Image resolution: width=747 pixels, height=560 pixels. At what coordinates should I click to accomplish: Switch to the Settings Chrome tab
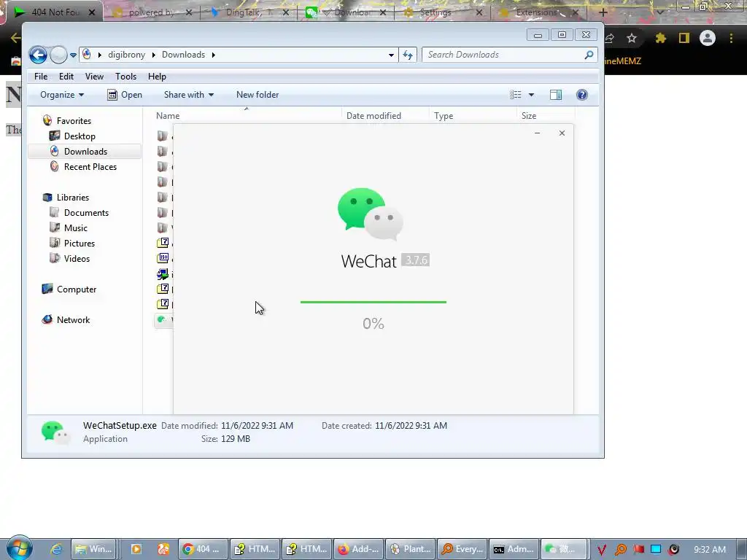pyautogui.click(x=443, y=12)
